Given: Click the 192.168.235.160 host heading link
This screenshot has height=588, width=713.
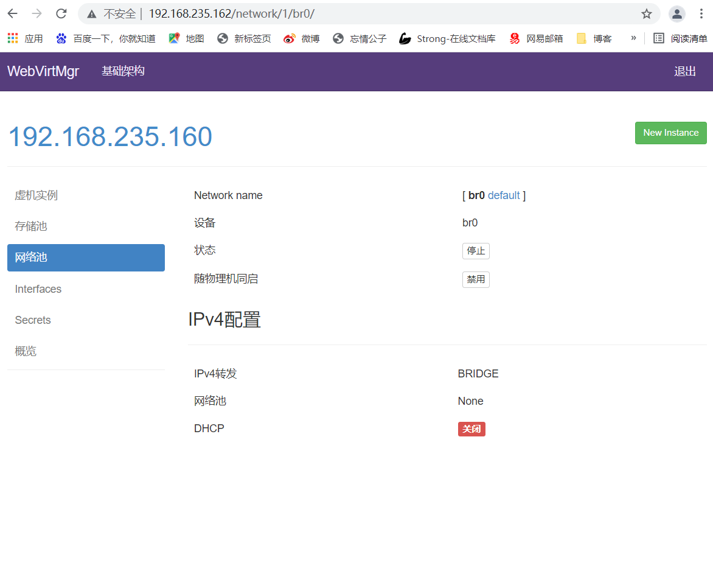Looking at the screenshot, I should click(x=111, y=136).
